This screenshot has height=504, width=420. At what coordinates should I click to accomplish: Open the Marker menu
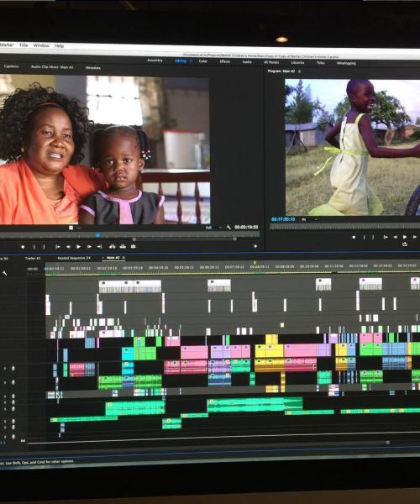coord(7,45)
